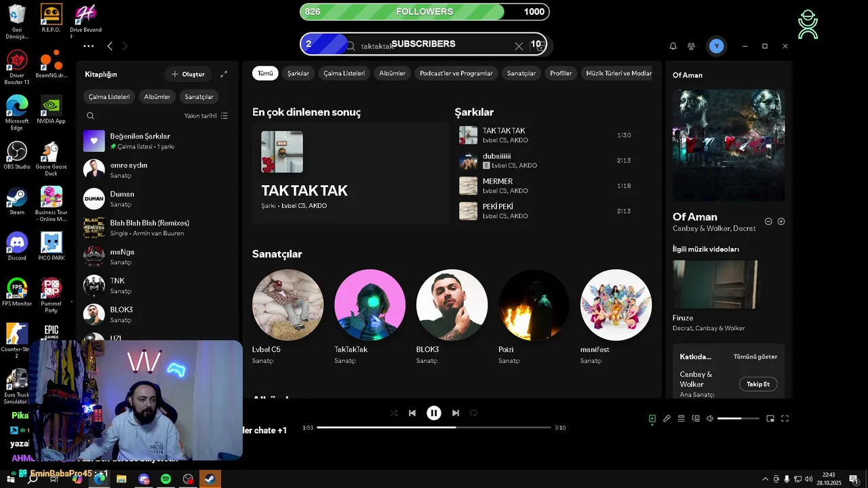Open BLOK3 in the library list
868x488 pixels.
point(157,314)
